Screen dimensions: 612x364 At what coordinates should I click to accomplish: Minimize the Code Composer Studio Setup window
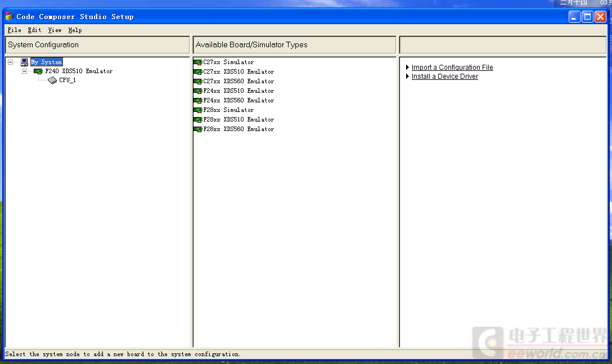(x=574, y=17)
